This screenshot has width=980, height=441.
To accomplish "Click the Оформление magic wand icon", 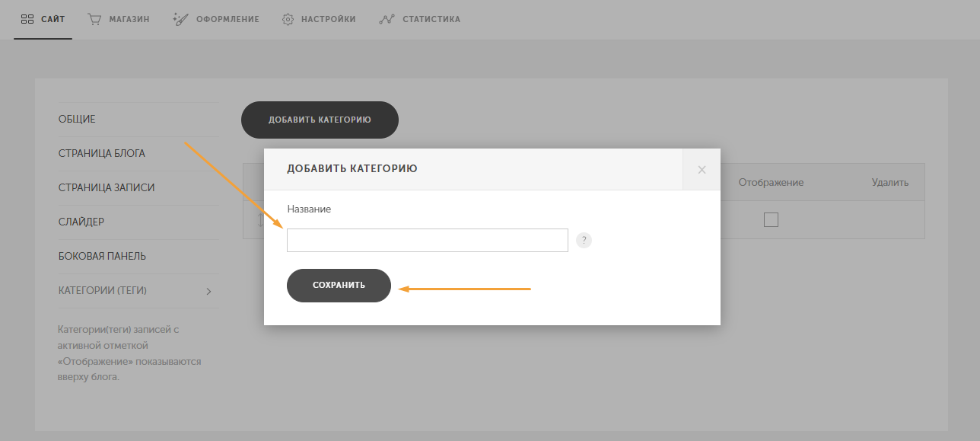I will point(180,19).
